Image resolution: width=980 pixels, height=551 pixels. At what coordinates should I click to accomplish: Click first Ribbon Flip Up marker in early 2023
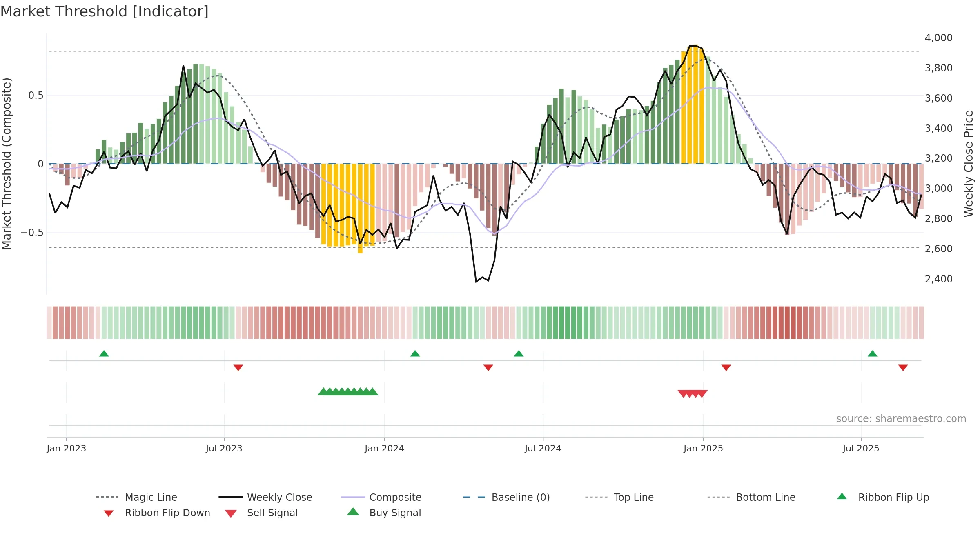pos(104,353)
